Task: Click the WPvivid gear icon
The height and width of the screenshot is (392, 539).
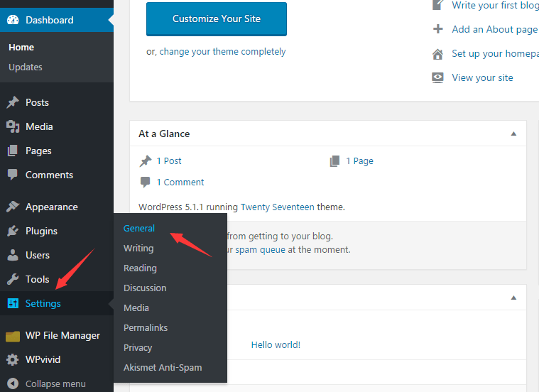Action: [x=13, y=359]
